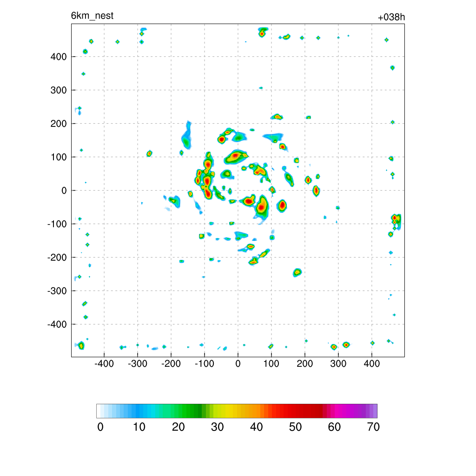
Task: Select the y-axis tick label 400
Action: click(59, 57)
